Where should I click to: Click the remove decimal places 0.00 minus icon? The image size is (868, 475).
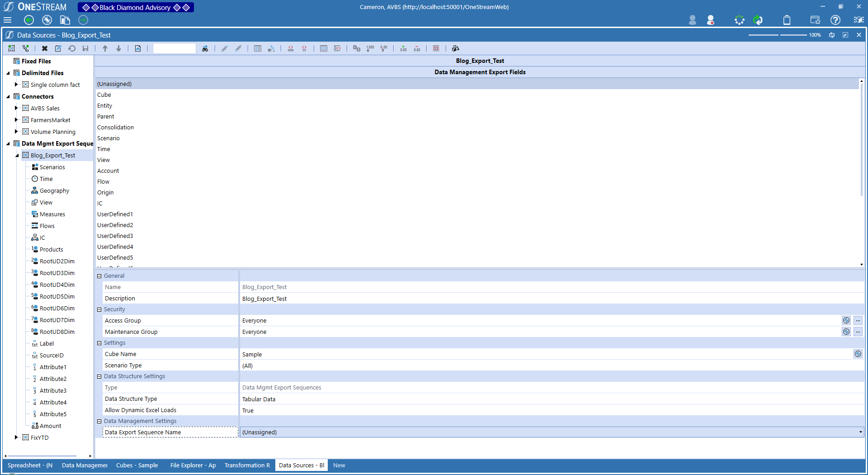(x=417, y=48)
